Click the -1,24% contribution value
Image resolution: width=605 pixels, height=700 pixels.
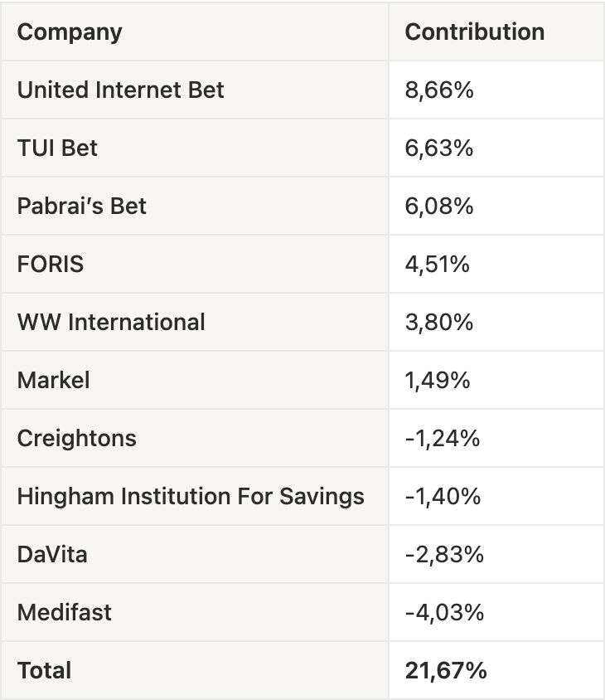pyautogui.click(x=443, y=438)
